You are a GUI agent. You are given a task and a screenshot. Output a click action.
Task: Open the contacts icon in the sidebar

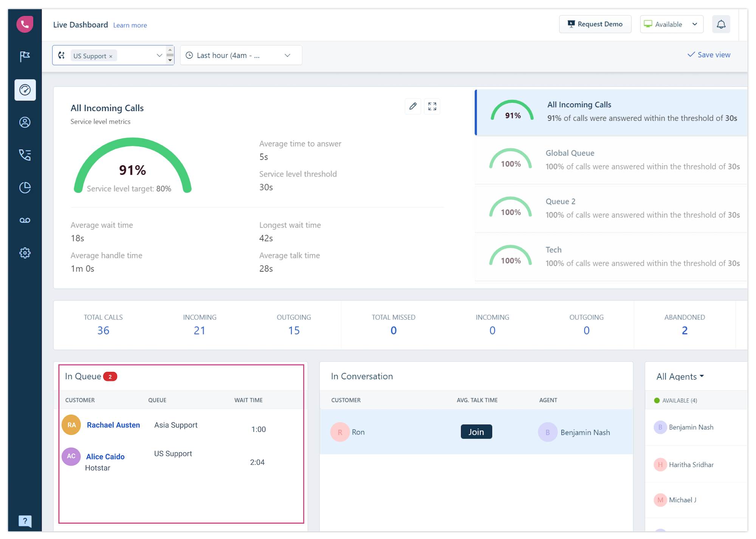[x=25, y=122]
